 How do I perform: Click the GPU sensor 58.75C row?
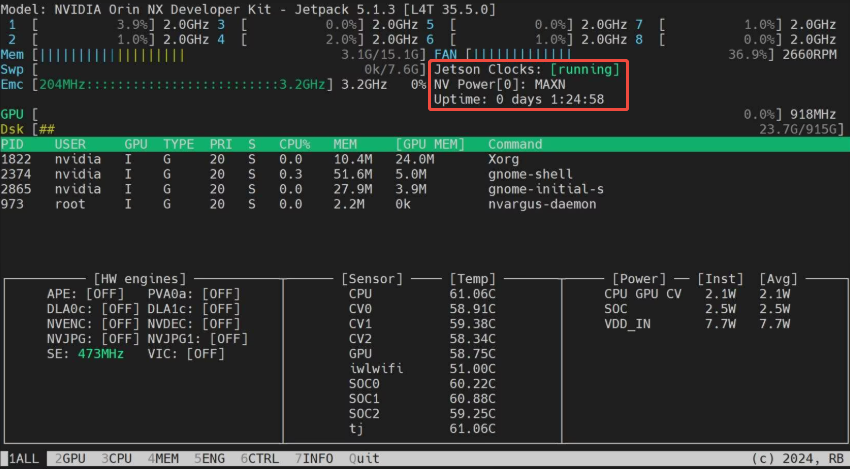[422, 355]
